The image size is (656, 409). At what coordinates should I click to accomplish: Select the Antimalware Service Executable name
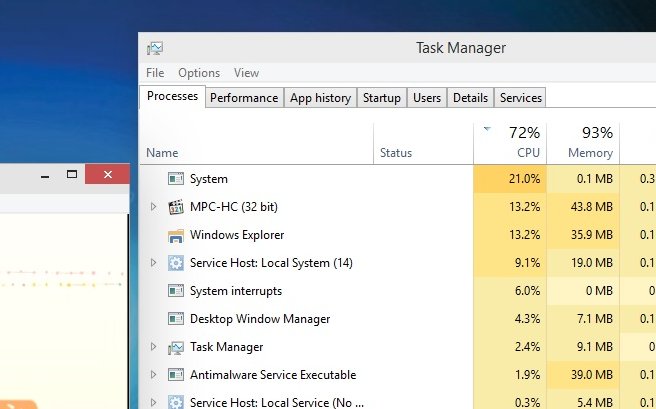point(273,375)
